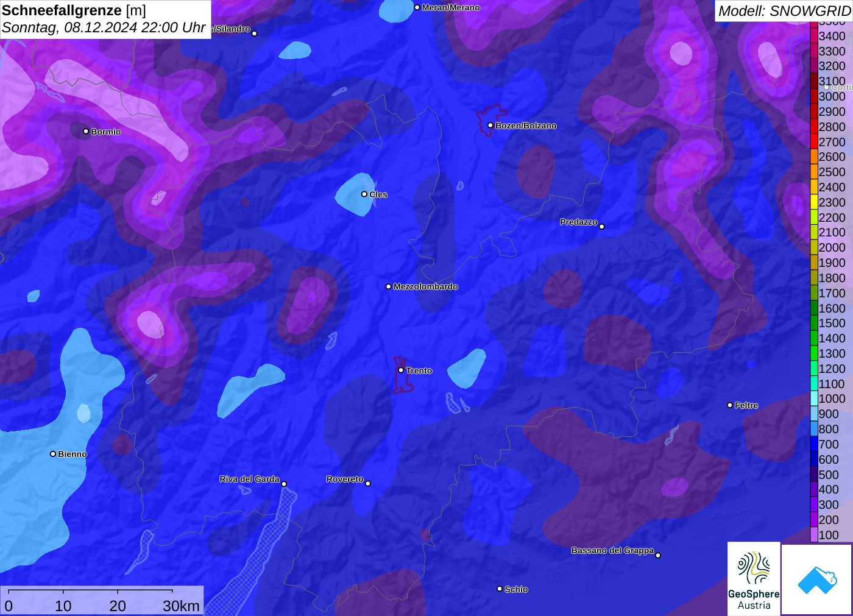Click the Bormio location dot
Image resolution: width=853 pixels, height=616 pixels.
point(86,131)
